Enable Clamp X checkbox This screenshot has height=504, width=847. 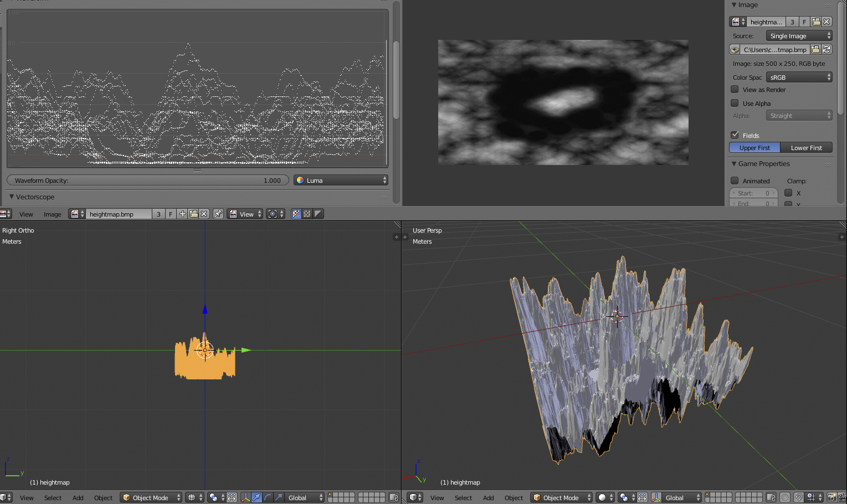pos(788,193)
